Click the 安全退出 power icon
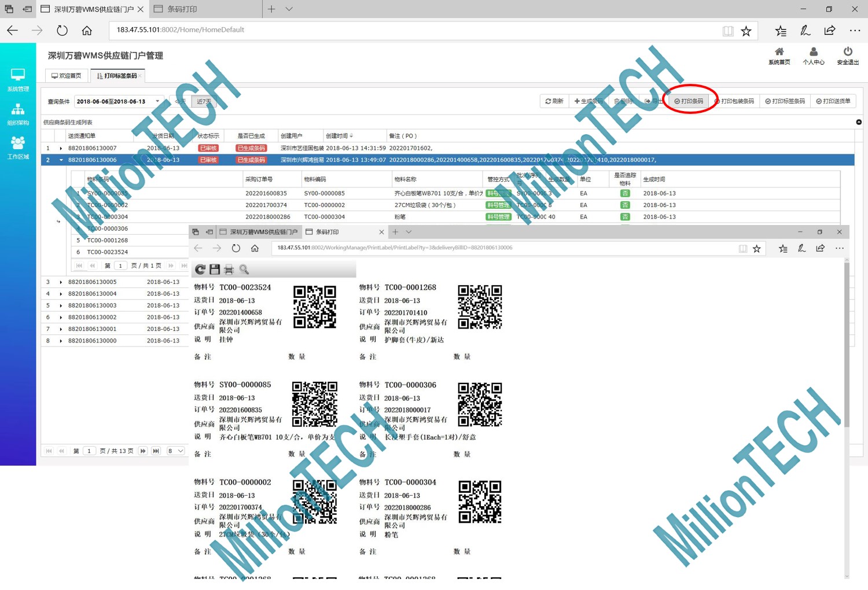Viewport: 868px width, 590px height. pos(848,56)
